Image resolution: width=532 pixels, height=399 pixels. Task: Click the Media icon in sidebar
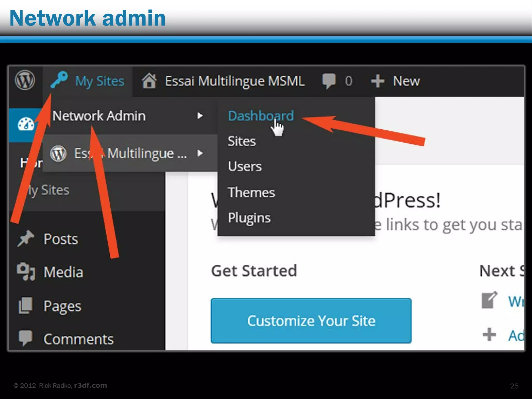tap(26, 271)
